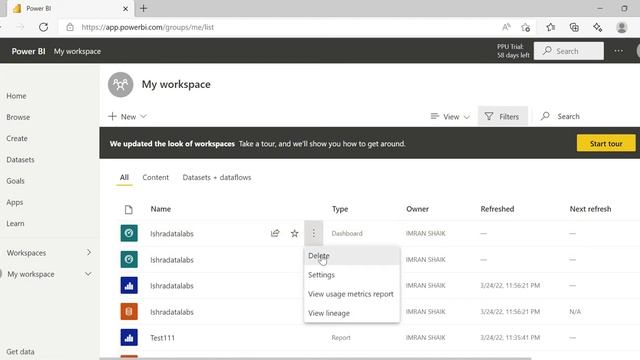The width and height of the screenshot is (640, 360).
Task: Click the Start tour button
Action: [x=606, y=143]
